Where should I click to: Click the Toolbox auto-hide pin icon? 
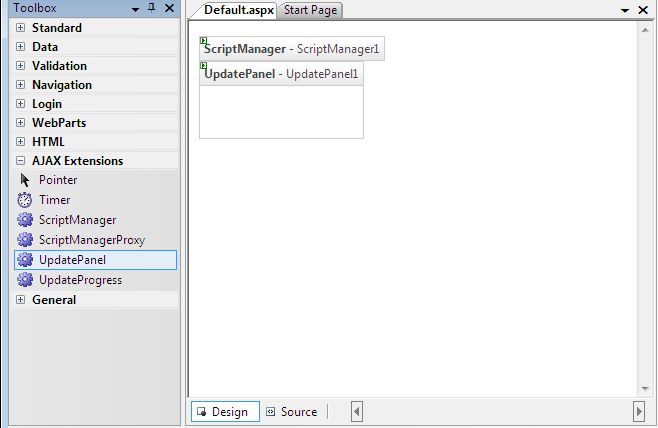pos(151,8)
